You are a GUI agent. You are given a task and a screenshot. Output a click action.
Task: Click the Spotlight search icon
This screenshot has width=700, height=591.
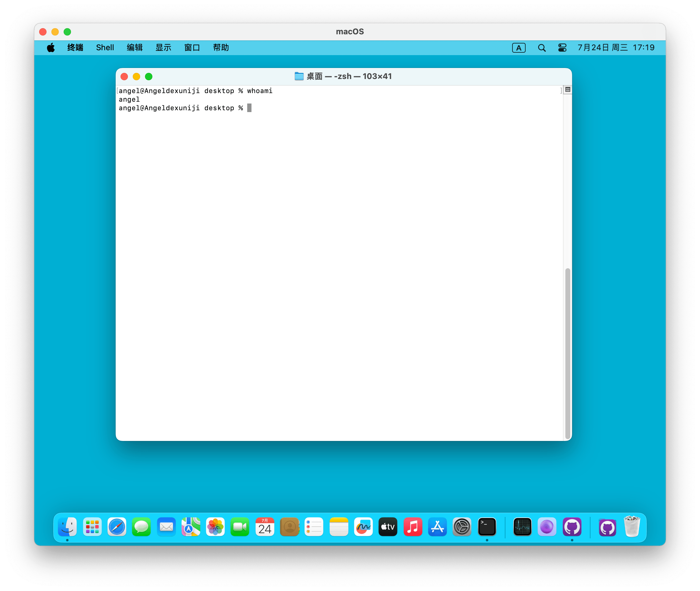tap(542, 48)
